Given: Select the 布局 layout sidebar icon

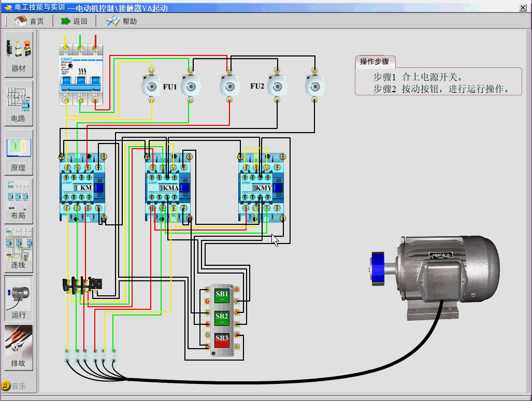Looking at the screenshot, I should pos(19,201).
